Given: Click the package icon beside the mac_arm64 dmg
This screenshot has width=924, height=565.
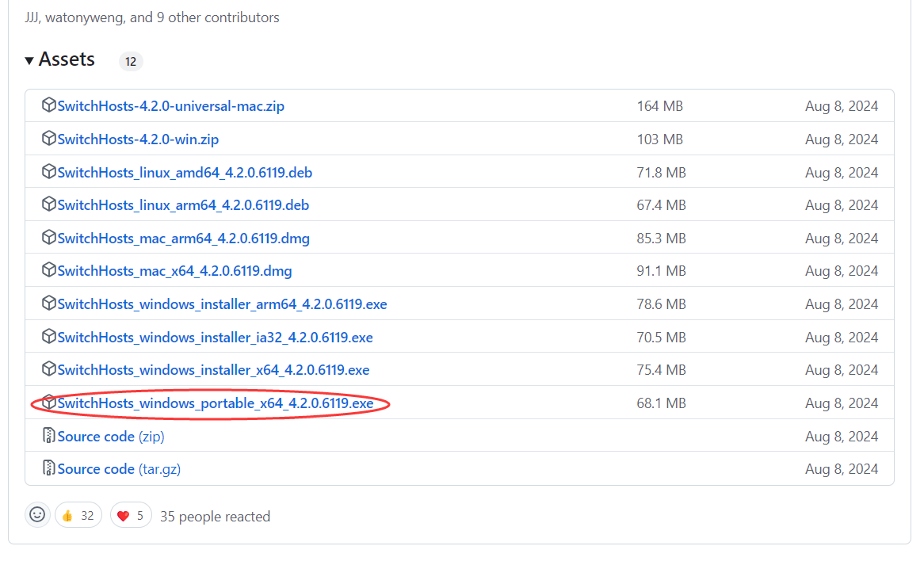Looking at the screenshot, I should point(49,237).
